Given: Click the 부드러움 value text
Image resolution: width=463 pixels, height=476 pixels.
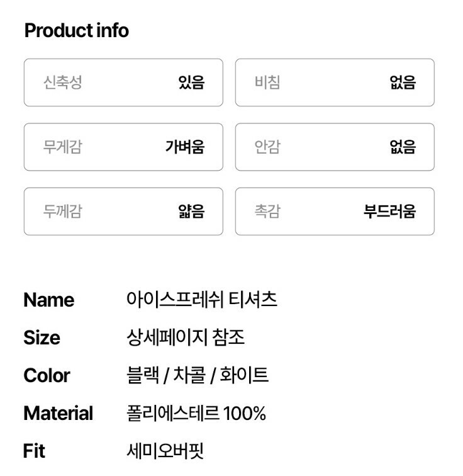Looking at the screenshot, I should point(389,212).
